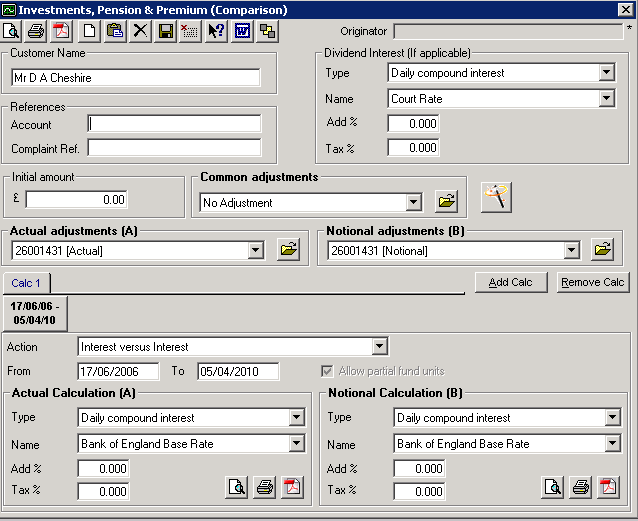Click the clear grid toolbar icon
This screenshot has height=521, width=638.
pyautogui.click(x=189, y=31)
